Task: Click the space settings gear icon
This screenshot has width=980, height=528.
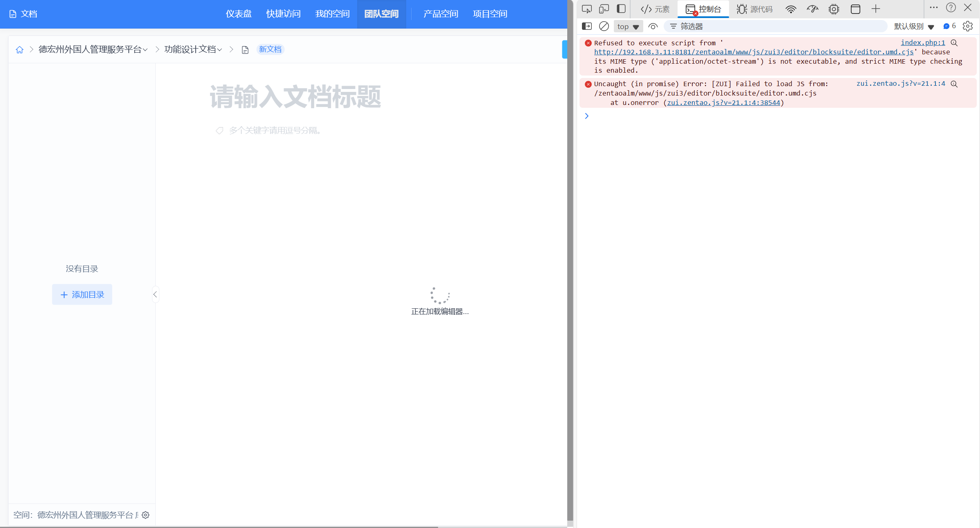Action: (x=145, y=515)
